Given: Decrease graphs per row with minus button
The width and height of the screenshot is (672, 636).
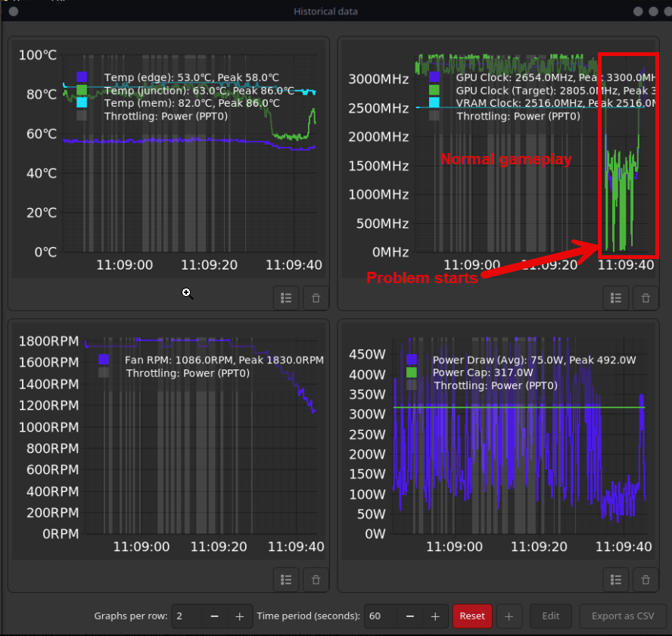Looking at the screenshot, I should [x=214, y=616].
